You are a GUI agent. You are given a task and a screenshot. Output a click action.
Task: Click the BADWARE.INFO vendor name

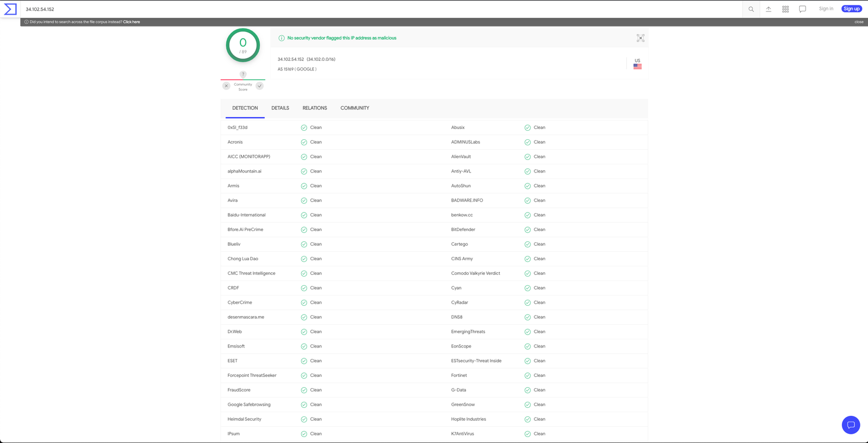(467, 201)
